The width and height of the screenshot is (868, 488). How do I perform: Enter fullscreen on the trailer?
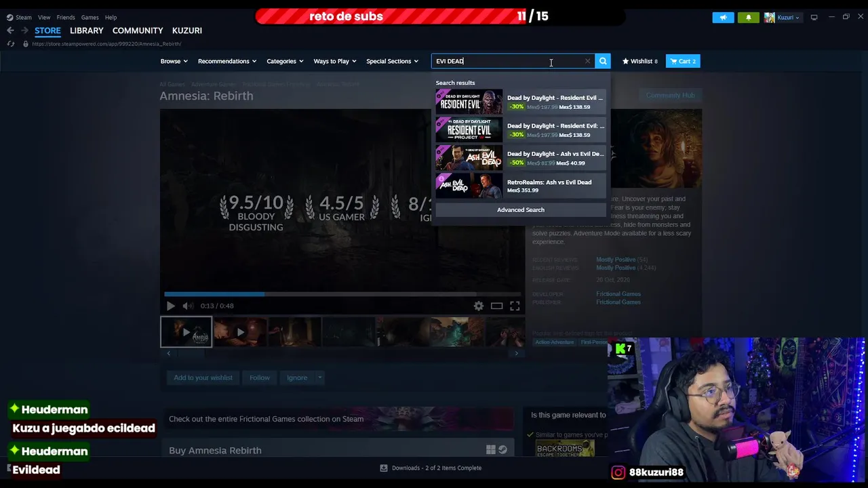[515, 306]
